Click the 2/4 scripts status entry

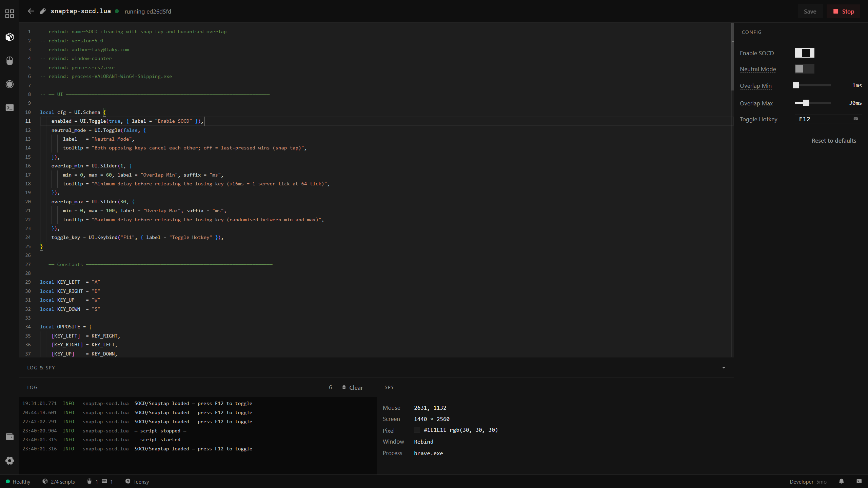[59, 482]
